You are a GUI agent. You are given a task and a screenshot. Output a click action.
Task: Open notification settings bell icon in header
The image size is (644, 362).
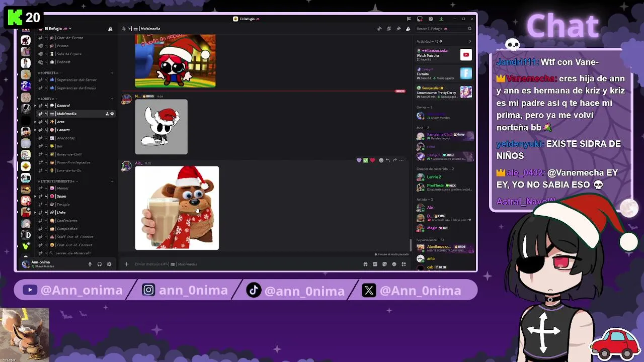(x=389, y=29)
